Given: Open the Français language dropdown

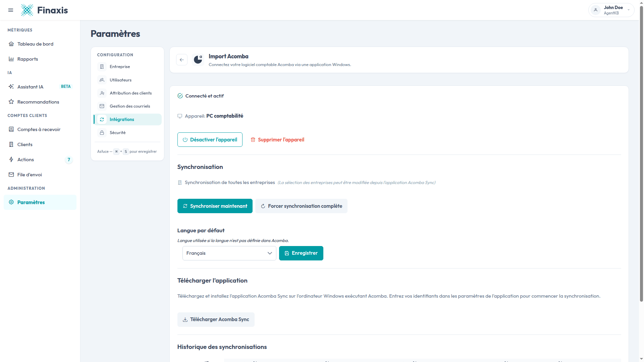Looking at the screenshot, I should click(x=229, y=253).
